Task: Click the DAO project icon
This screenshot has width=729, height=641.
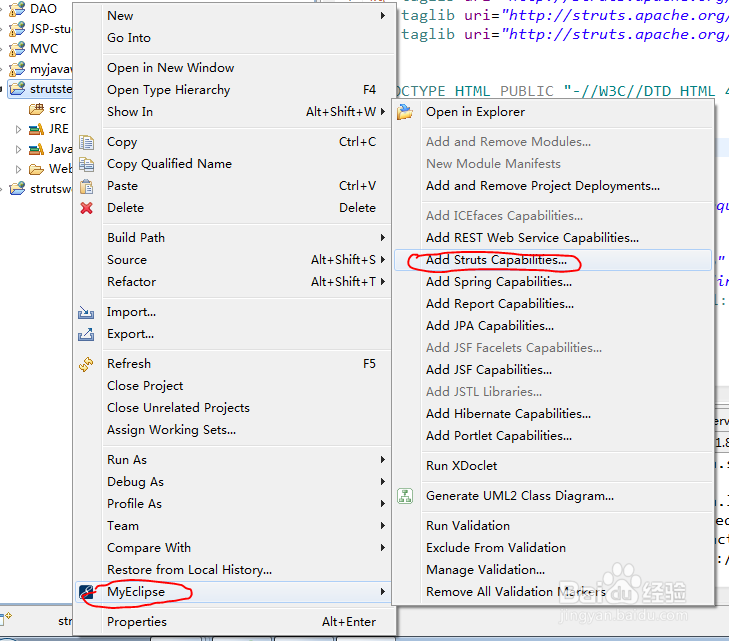Action: tap(17, 9)
